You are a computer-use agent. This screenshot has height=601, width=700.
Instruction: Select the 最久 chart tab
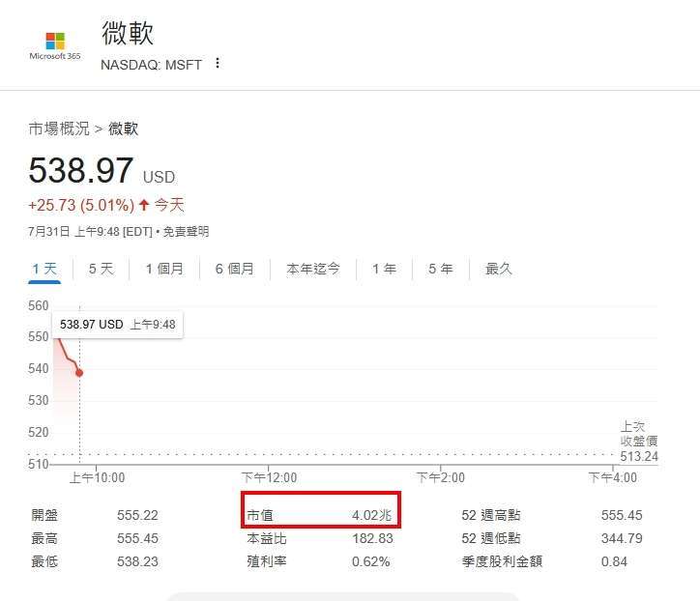tap(498, 269)
